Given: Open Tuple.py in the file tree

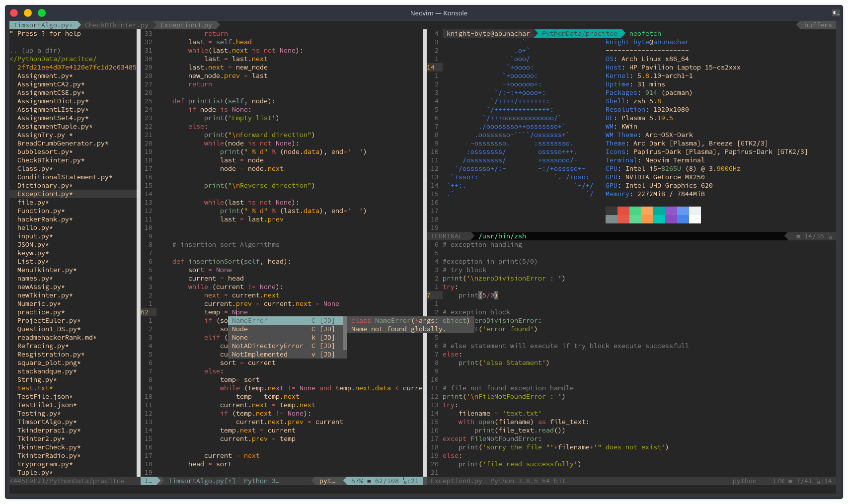Looking at the screenshot, I should click(35, 472).
